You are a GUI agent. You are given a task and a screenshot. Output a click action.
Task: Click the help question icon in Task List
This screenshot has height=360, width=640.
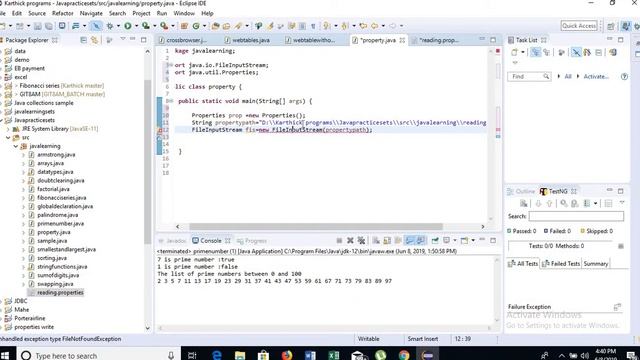624,76
